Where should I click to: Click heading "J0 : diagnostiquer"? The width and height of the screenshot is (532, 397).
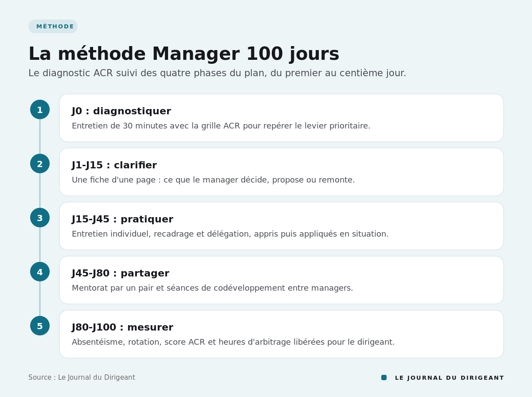coord(121,111)
